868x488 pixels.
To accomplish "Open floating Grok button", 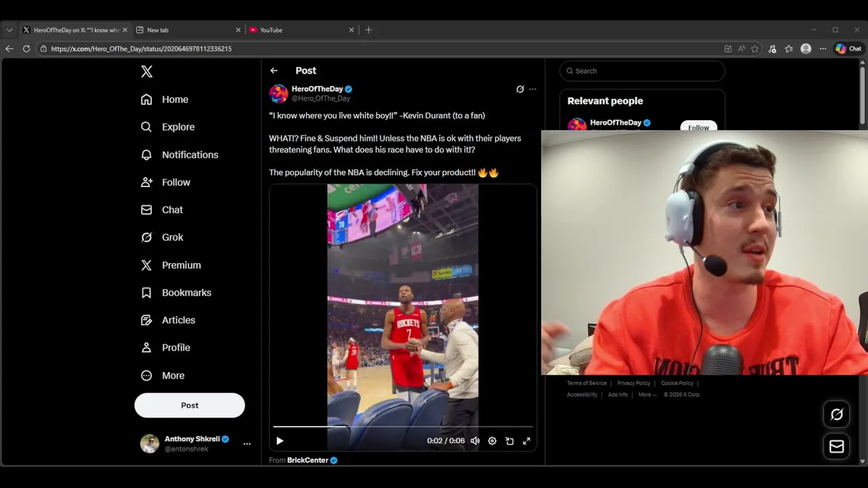I will (x=836, y=414).
